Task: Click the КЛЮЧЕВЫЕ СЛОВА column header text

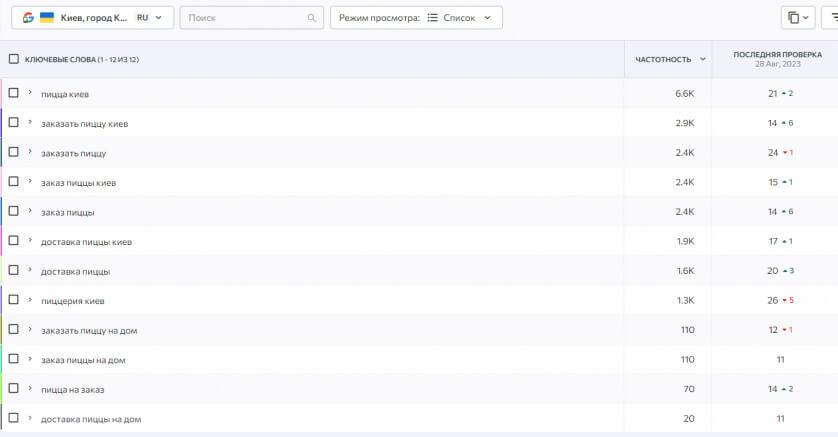Action: tap(82, 59)
